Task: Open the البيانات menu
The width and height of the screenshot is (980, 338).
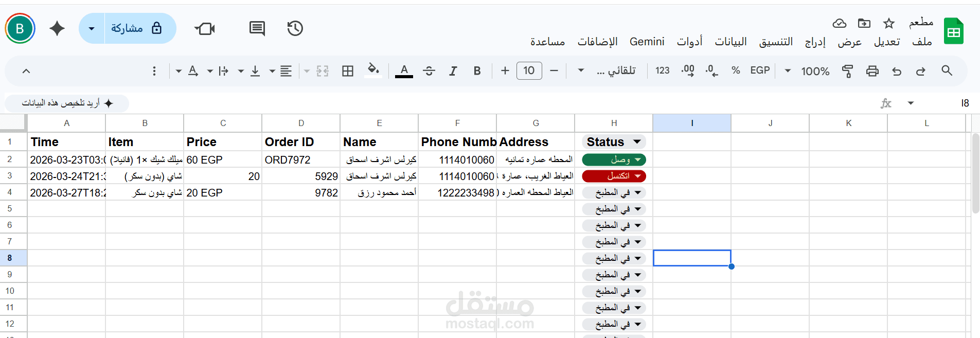Action: point(730,42)
